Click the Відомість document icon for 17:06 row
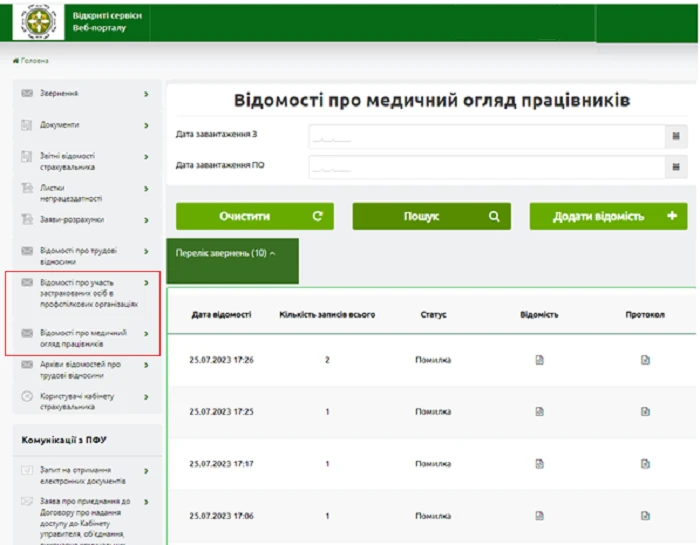700x545 pixels. pyautogui.click(x=539, y=516)
